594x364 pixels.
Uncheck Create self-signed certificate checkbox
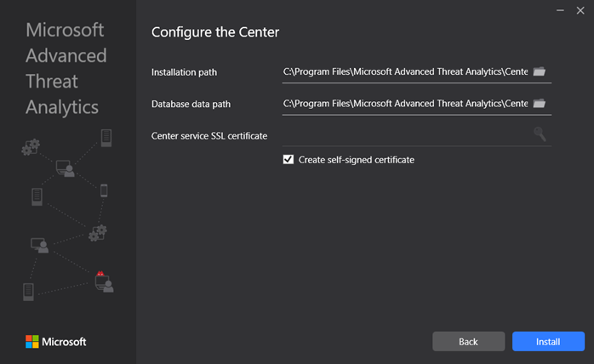pos(288,160)
